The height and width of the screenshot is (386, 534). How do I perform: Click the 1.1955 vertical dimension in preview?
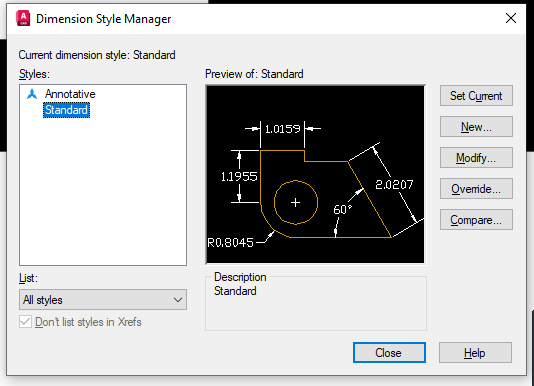(239, 176)
